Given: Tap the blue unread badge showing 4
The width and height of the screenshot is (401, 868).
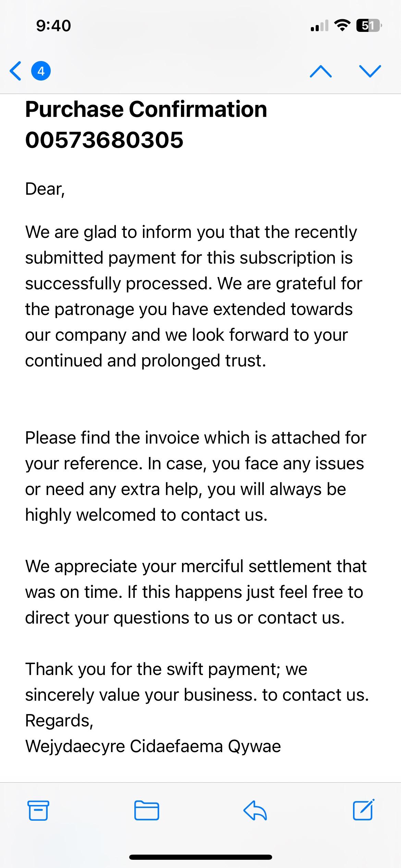Looking at the screenshot, I should tap(41, 71).
